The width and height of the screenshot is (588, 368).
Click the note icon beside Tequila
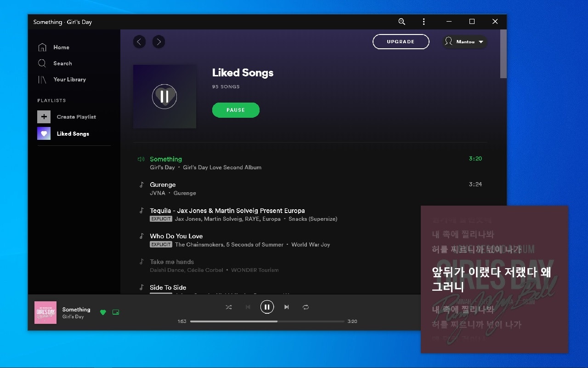141,211
